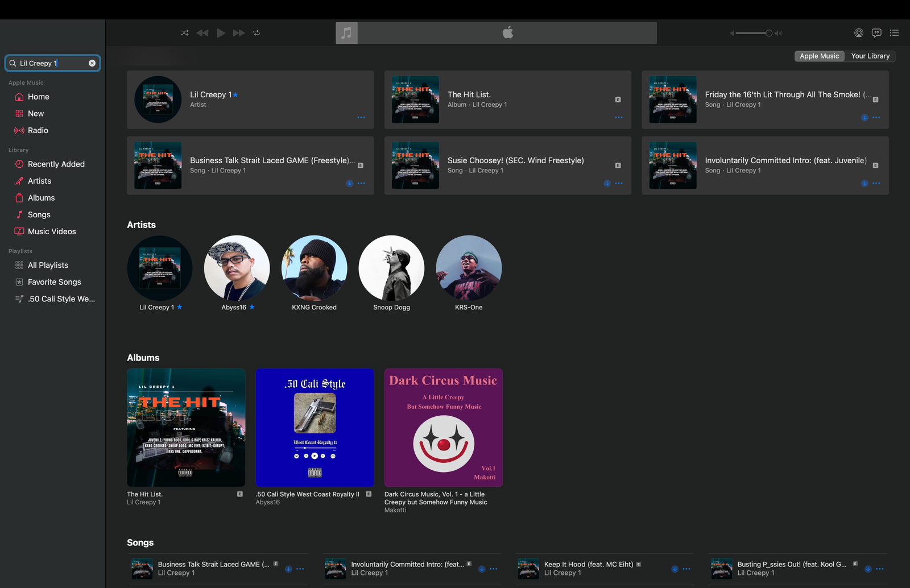Open more options for Lil Creepy 1 artist
Viewport: 910px width, 588px height.
click(361, 118)
